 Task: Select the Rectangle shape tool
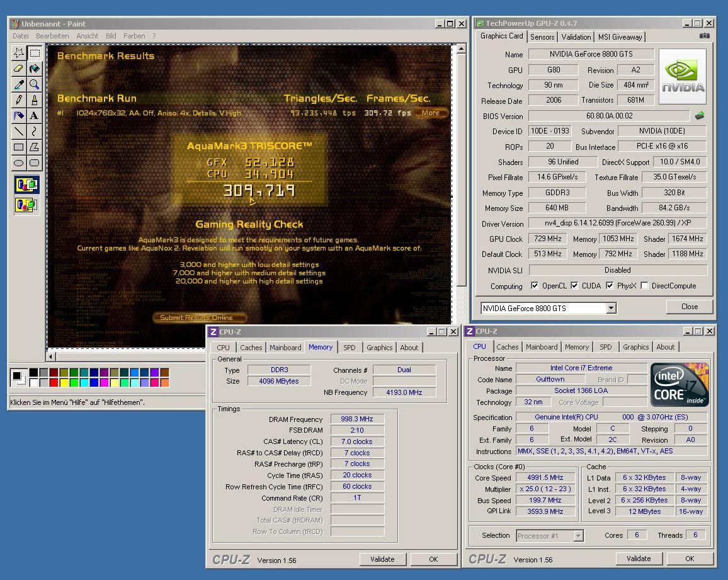click(18, 147)
